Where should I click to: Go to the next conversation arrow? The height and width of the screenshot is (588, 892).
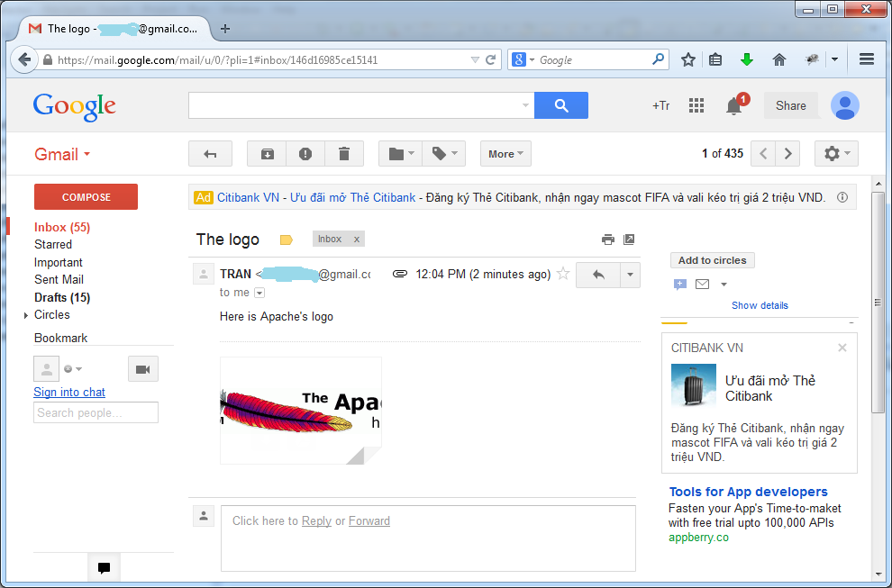click(787, 154)
